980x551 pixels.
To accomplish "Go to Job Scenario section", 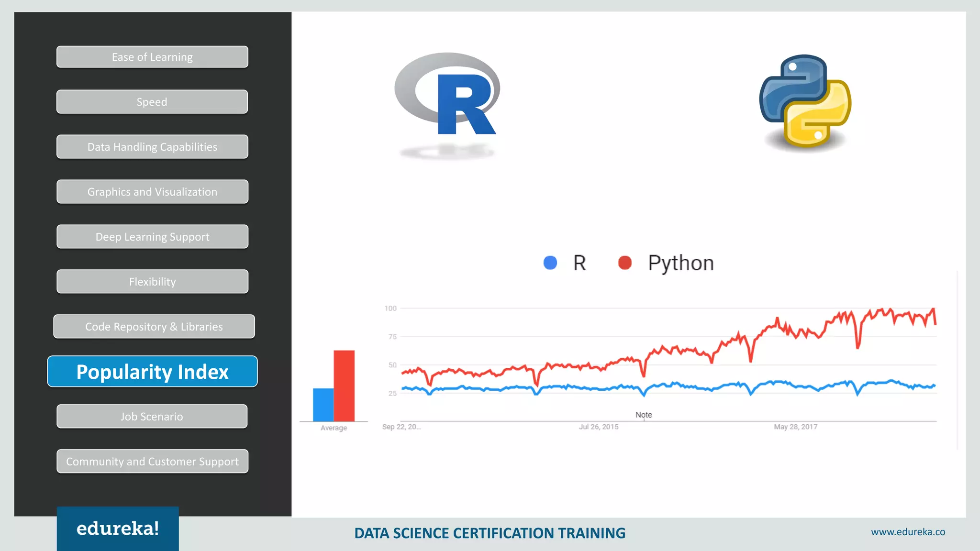I will [x=152, y=417].
